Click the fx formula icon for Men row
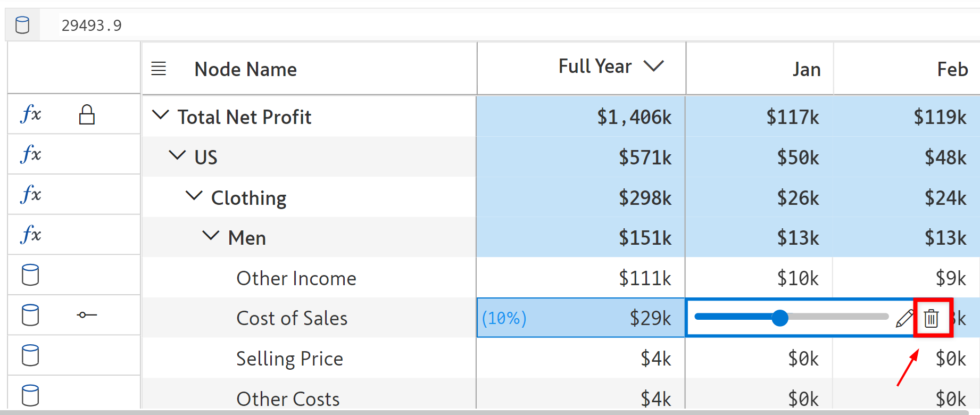 point(31,235)
